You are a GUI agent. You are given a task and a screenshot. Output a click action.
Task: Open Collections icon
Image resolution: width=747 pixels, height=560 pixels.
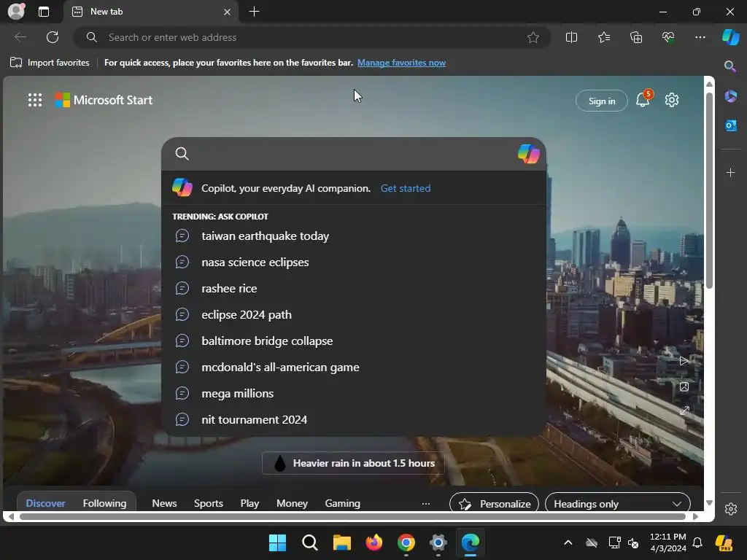[636, 37]
